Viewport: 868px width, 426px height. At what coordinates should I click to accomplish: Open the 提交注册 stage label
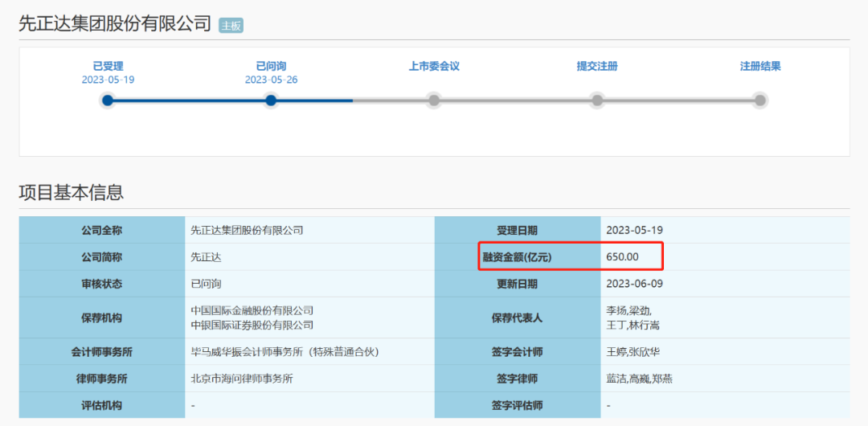(x=596, y=67)
